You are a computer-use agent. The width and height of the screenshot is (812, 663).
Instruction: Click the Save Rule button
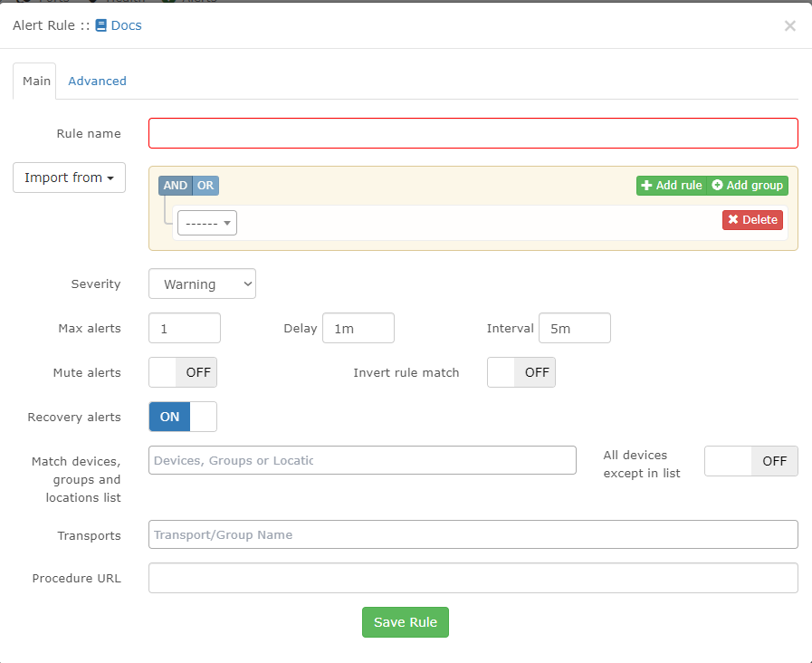point(405,622)
